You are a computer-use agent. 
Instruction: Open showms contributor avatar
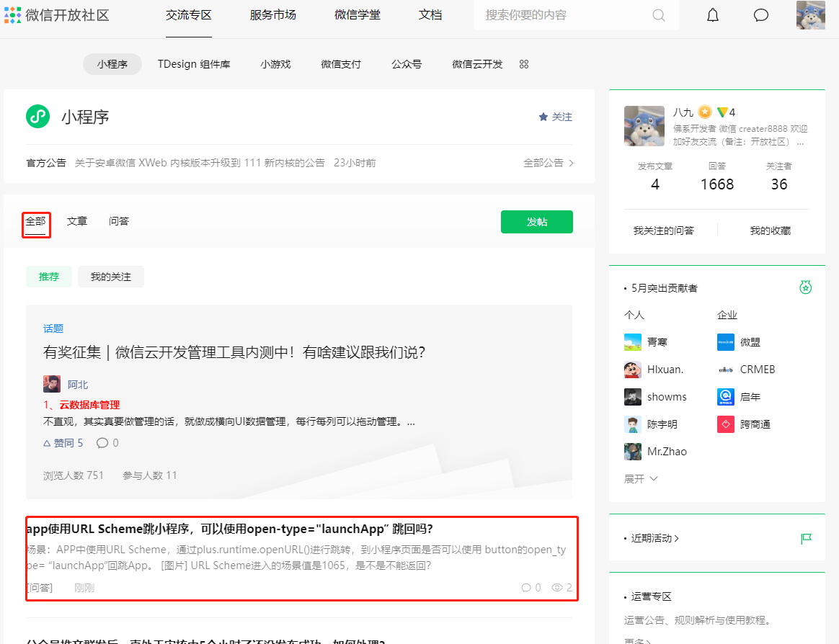pos(633,397)
